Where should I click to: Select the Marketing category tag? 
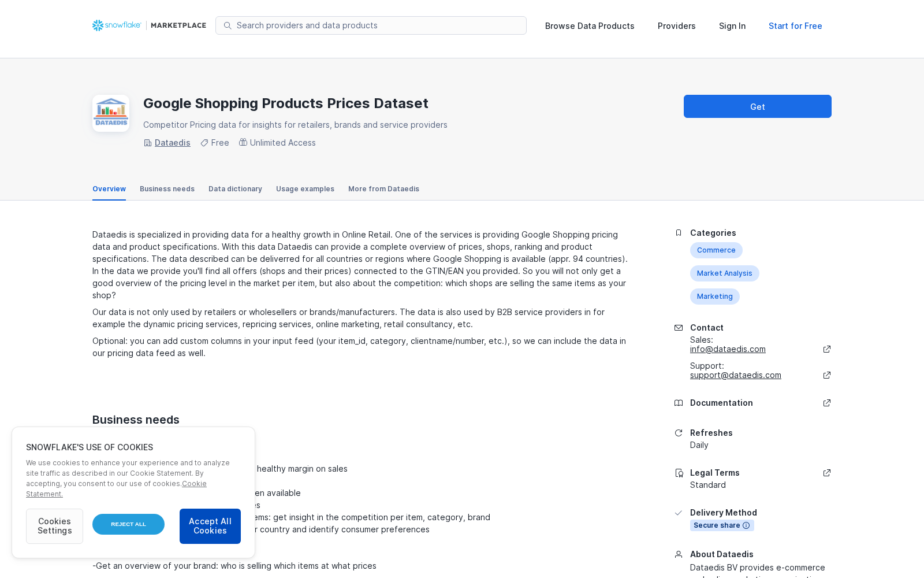point(715,297)
